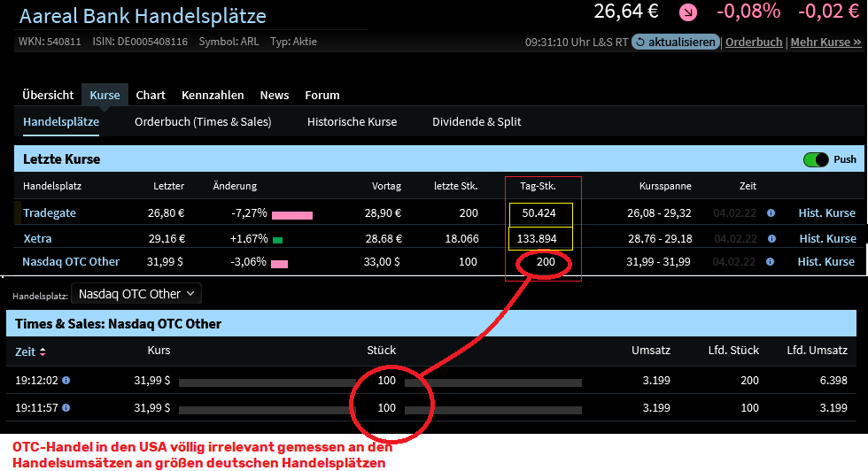Click the Lfd. Umsatz value 6.398
Screen dimensions: 868x471
833,380
